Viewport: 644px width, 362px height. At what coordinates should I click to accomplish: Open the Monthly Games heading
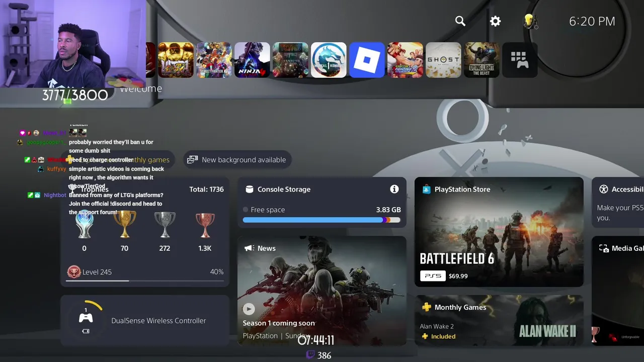[460, 307]
